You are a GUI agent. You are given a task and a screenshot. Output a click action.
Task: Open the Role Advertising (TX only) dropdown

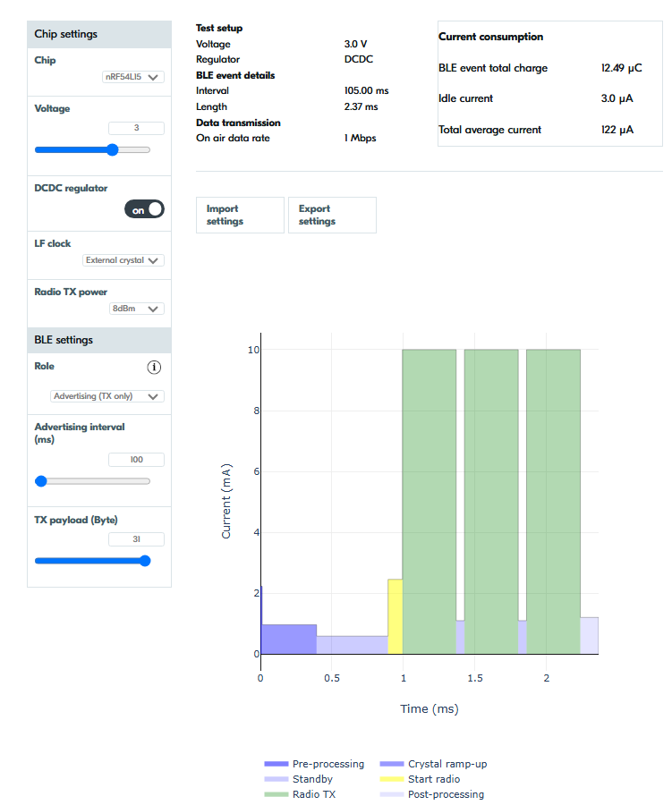107,396
